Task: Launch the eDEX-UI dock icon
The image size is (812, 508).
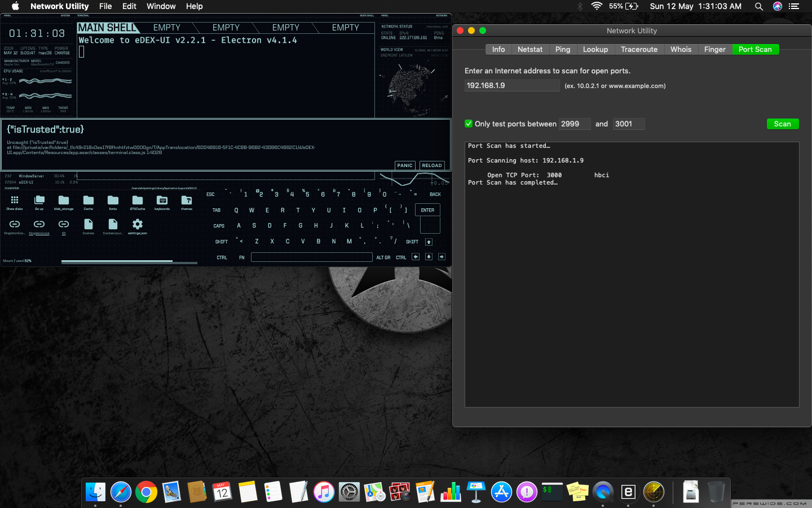Action: [628, 492]
